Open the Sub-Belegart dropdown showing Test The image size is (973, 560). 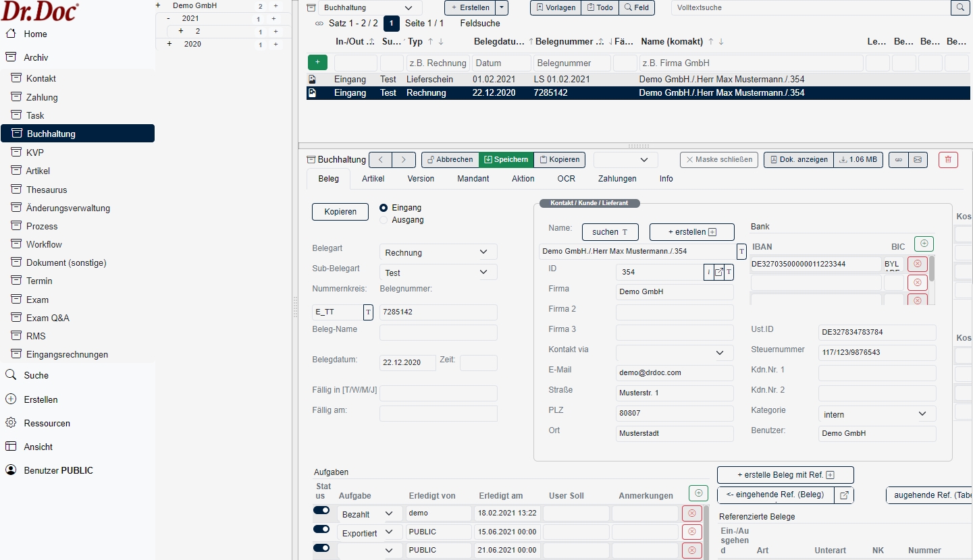click(x=438, y=273)
